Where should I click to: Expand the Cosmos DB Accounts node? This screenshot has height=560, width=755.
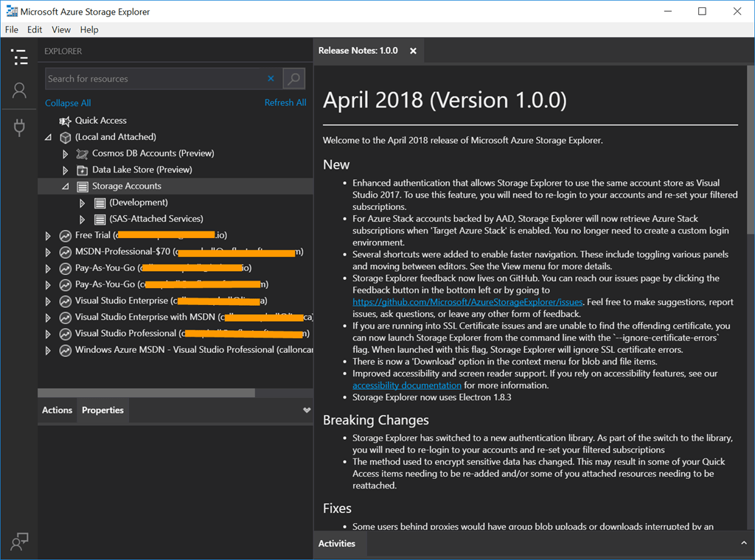[66, 154]
